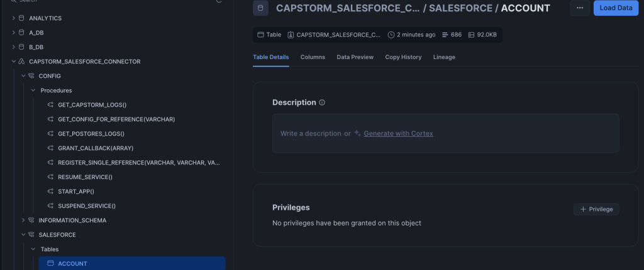Collapse the Procedures folder
The image size is (644, 270).
click(33, 90)
